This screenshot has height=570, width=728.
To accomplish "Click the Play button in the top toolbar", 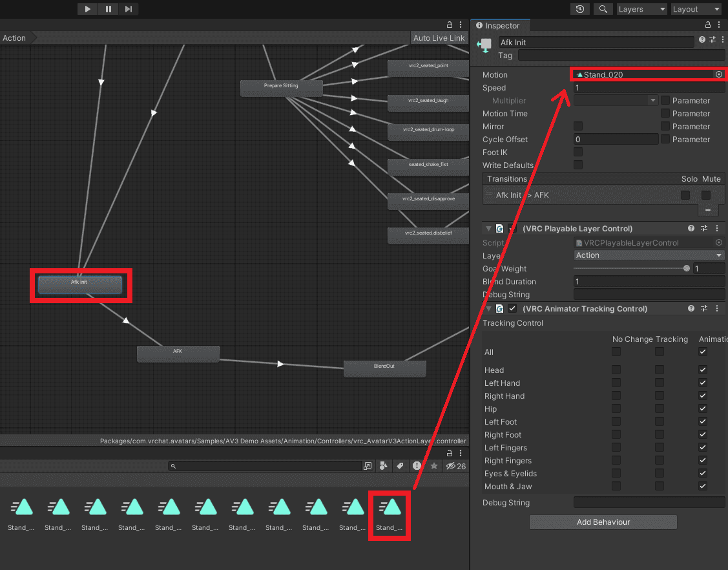I will point(87,9).
